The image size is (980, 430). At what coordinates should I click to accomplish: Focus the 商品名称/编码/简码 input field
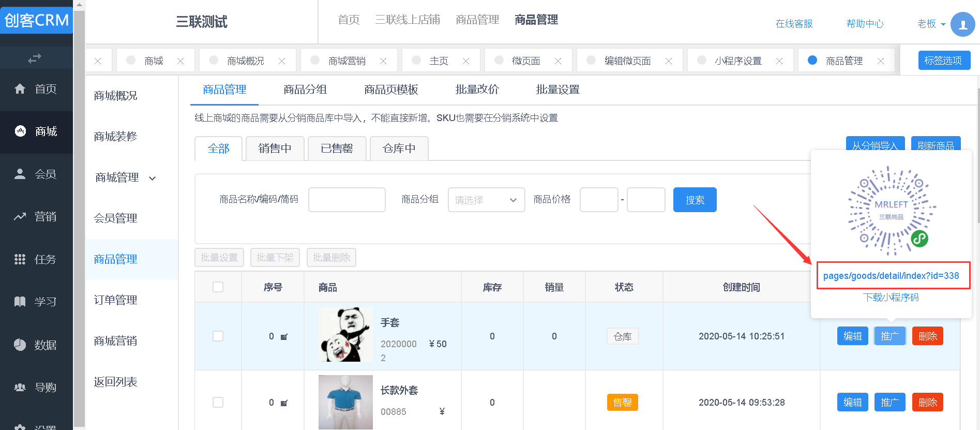point(347,200)
